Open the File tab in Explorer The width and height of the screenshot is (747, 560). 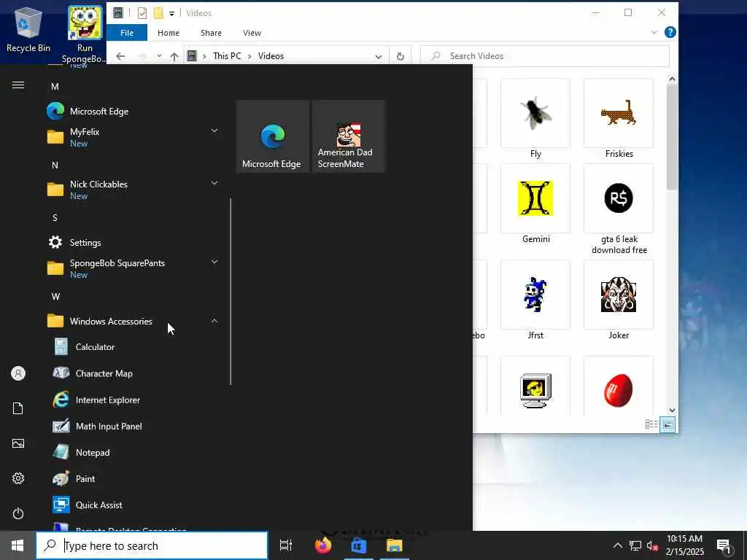point(127,33)
